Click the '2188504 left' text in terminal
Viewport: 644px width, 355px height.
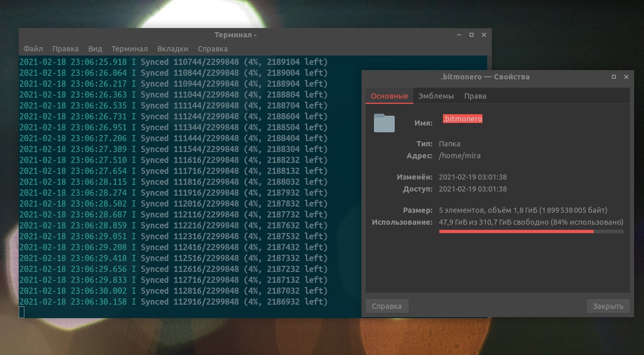coord(296,127)
